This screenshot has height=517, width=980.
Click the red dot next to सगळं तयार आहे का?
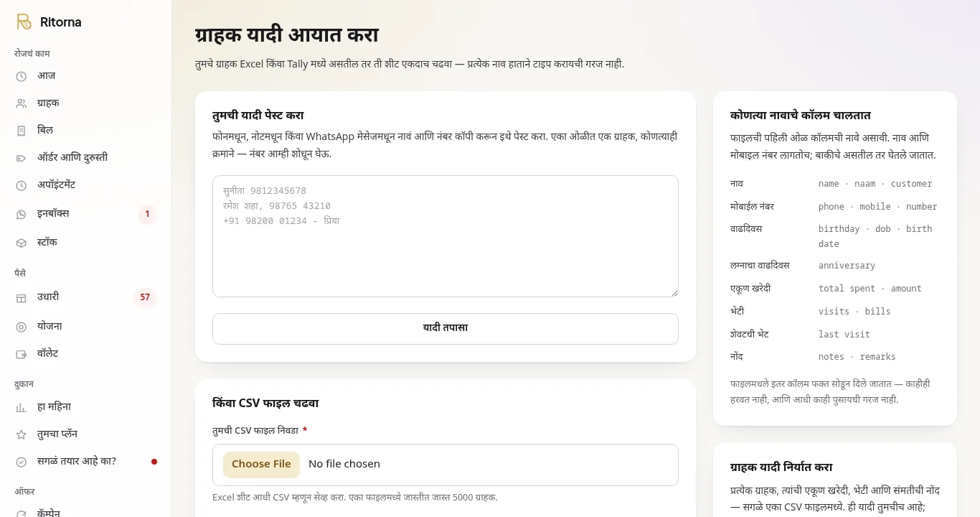154,462
